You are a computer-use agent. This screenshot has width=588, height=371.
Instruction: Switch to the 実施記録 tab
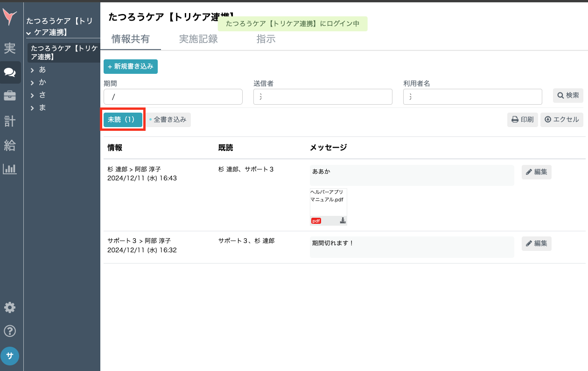point(197,39)
